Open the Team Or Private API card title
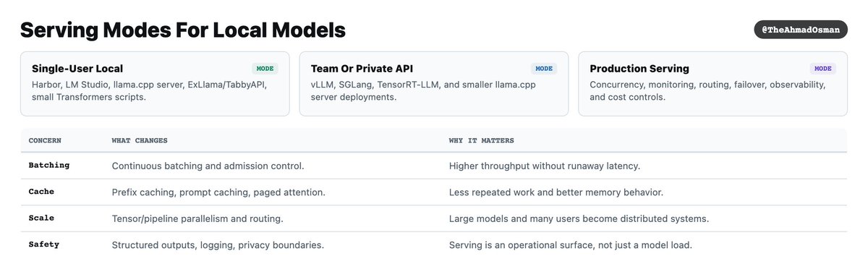868x277 pixels. coord(362,69)
